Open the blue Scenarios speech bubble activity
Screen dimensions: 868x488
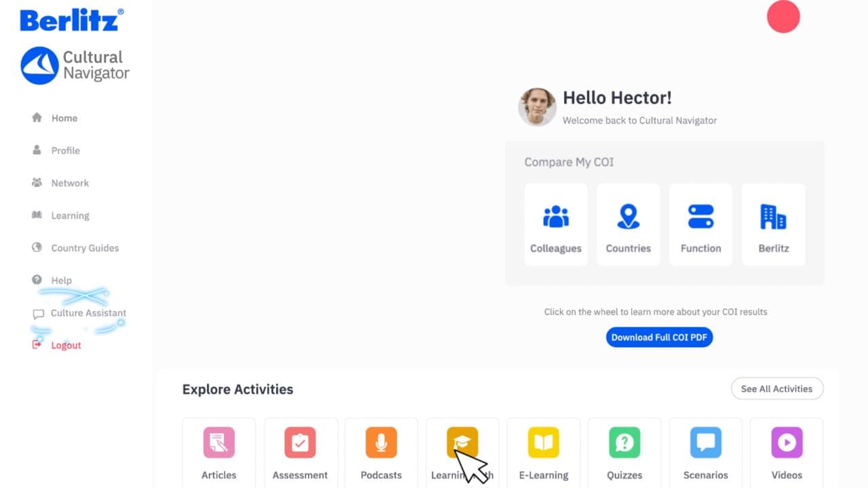(706, 453)
